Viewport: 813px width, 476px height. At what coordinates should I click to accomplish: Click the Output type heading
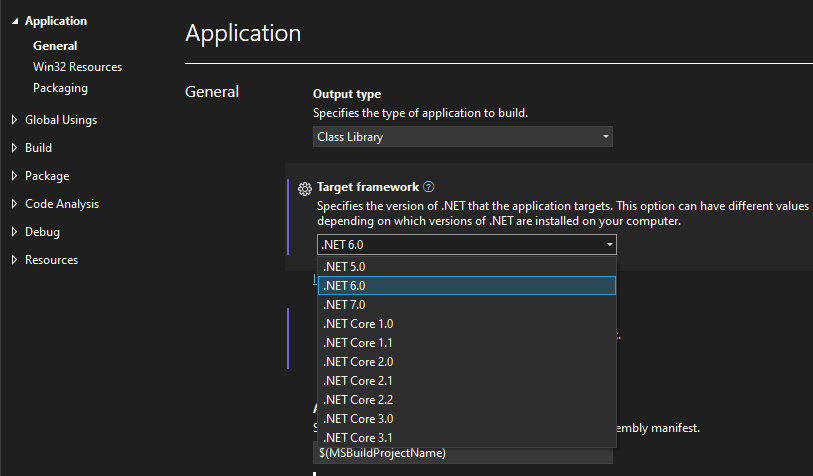click(x=347, y=94)
